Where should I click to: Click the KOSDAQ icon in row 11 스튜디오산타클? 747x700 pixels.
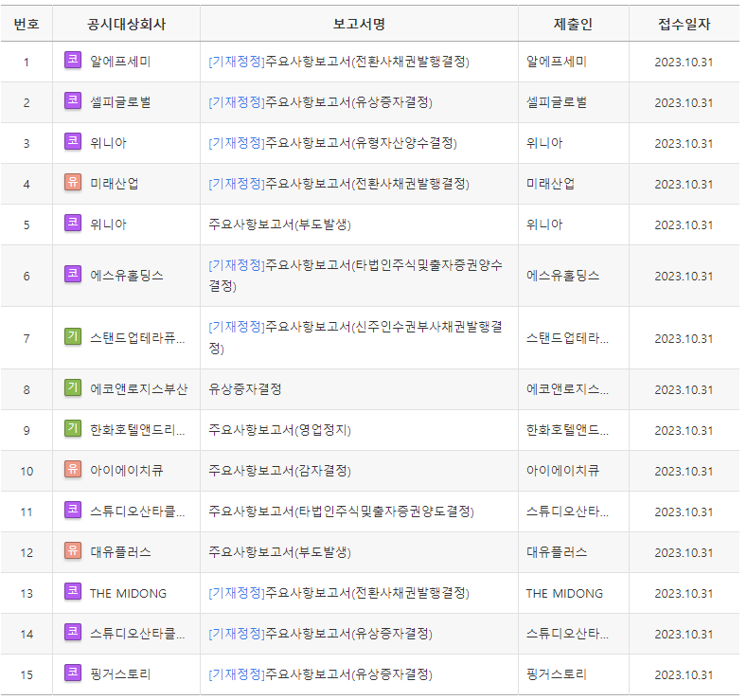[73, 511]
